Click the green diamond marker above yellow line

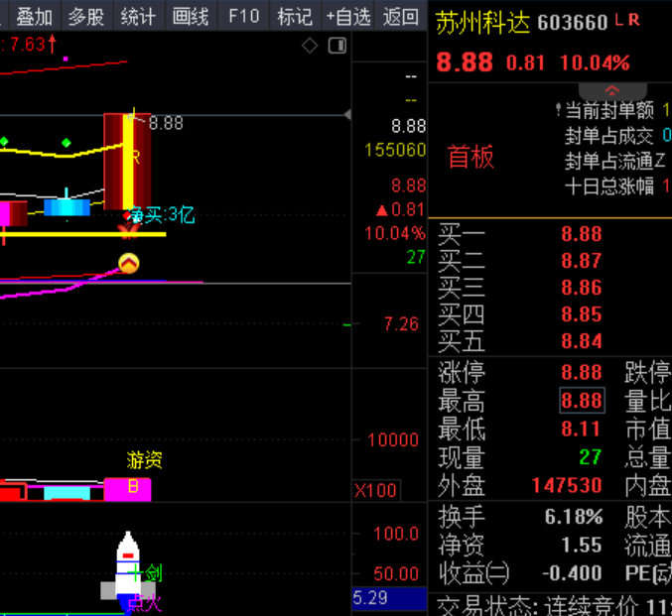[66, 143]
